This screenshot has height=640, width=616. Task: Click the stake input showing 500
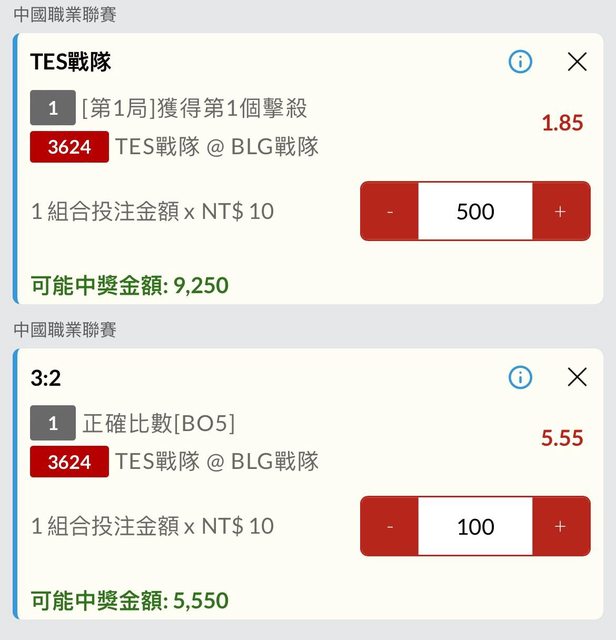[475, 211]
